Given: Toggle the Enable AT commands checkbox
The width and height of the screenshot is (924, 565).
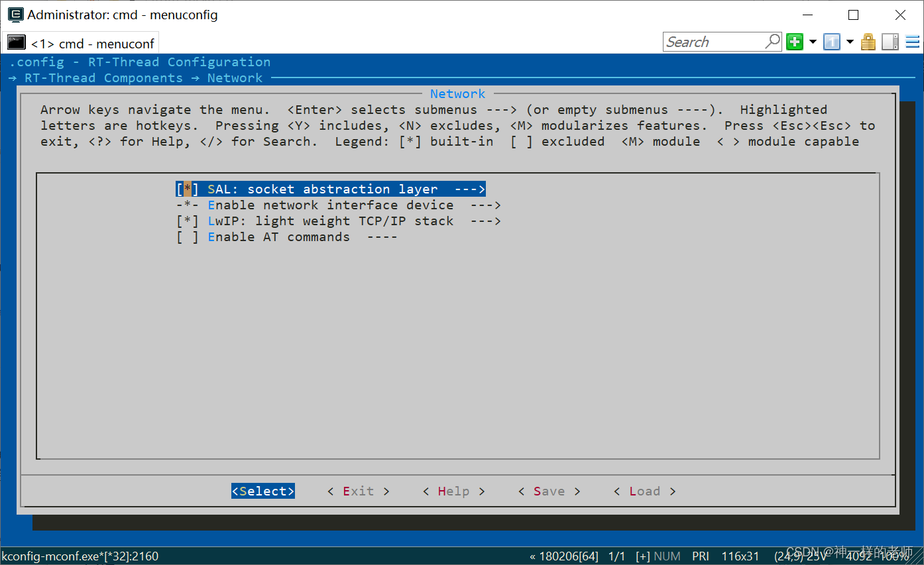Looking at the screenshot, I should point(188,237).
